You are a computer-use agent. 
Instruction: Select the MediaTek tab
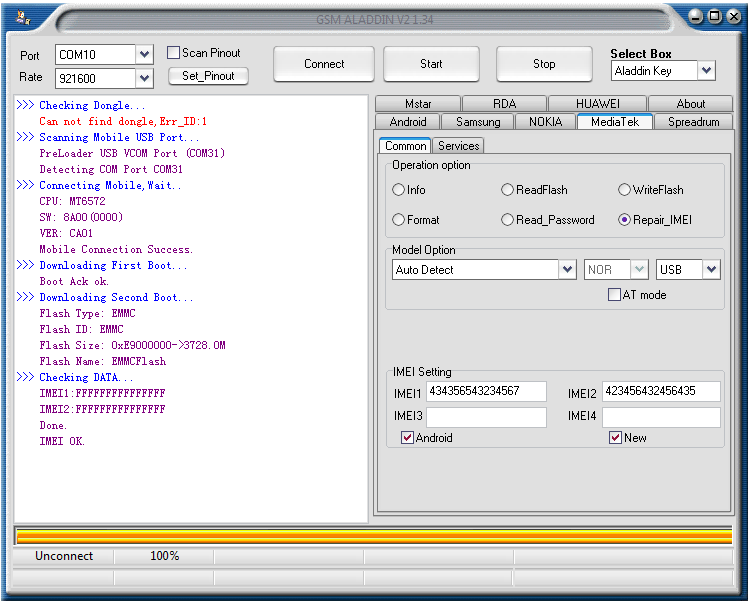615,122
